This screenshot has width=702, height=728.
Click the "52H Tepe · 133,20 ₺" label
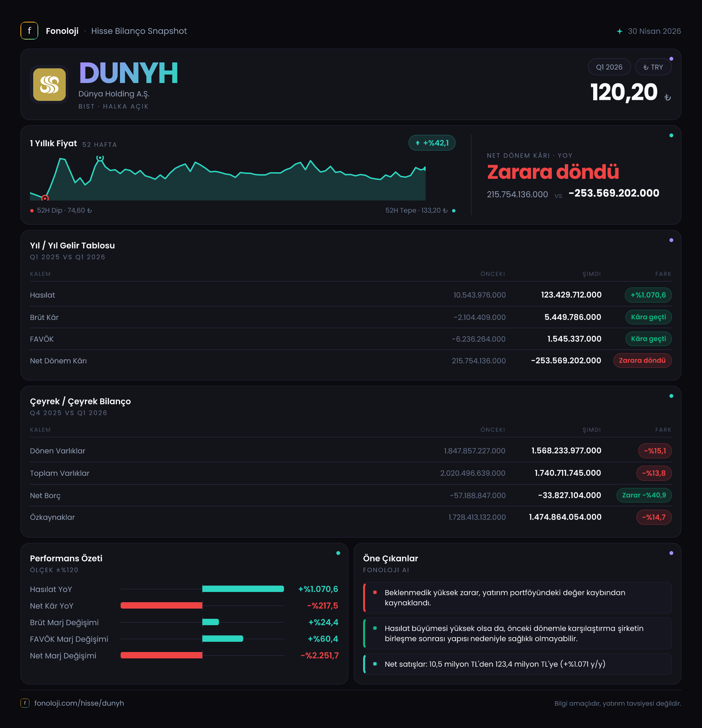point(416,211)
